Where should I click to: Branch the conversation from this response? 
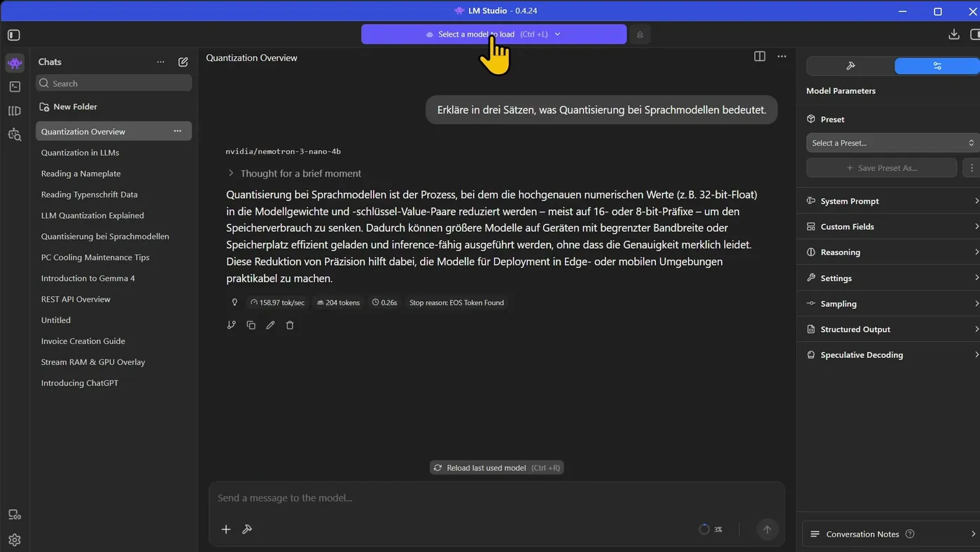point(232,325)
